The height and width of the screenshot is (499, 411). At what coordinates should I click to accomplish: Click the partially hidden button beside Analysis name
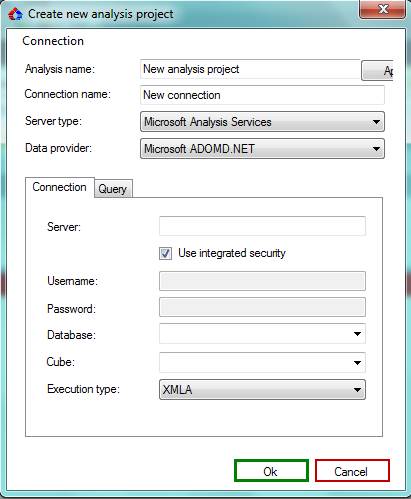tap(377, 70)
